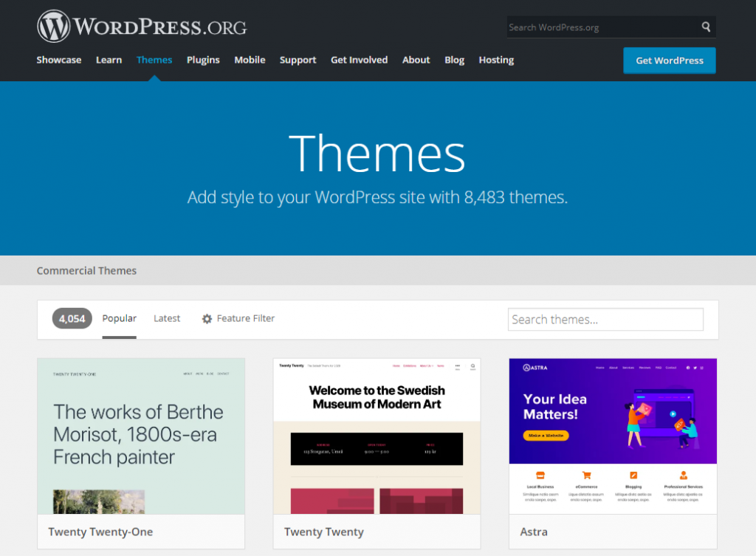This screenshot has width=756, height=556.
Task: Click inside the Search themes field
Action: tap(605, 319)
